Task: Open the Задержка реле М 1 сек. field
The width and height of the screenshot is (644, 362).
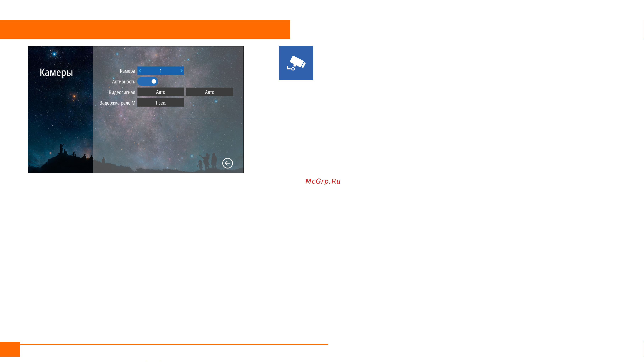Action: [161, 102]
